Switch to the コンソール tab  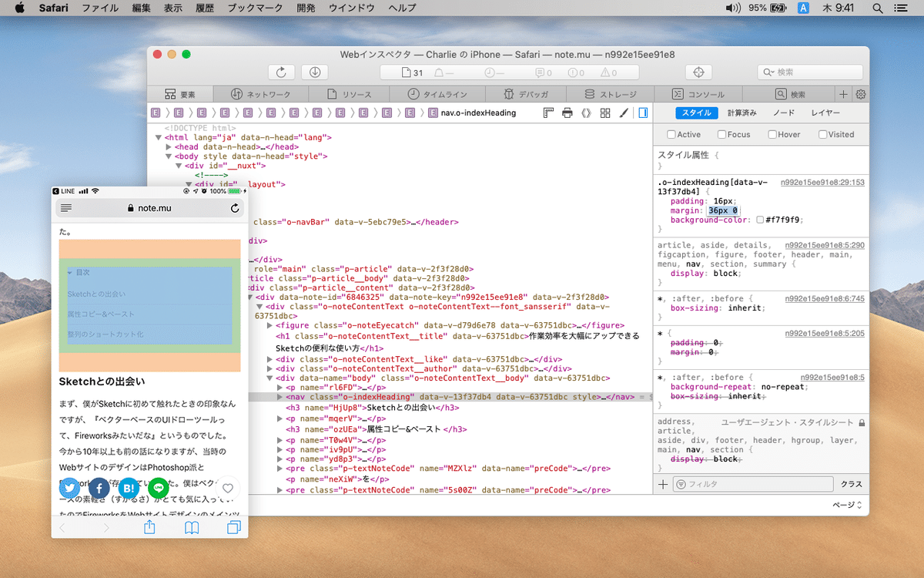[x=698, y=94]
